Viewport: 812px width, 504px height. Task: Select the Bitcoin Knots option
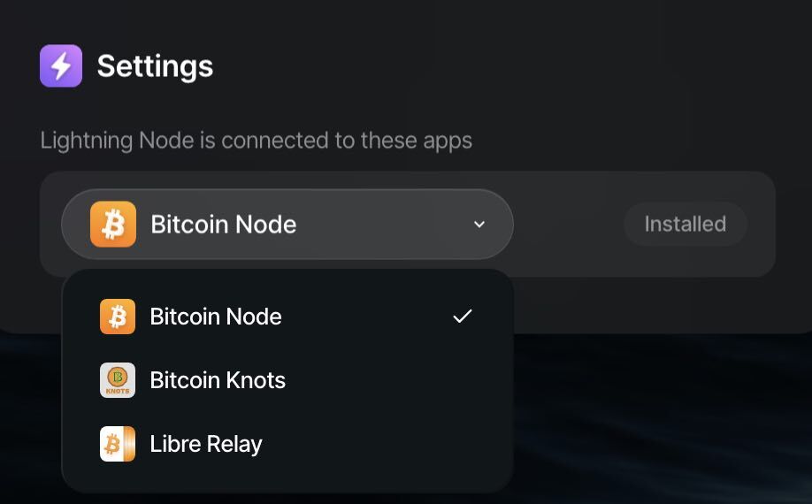(x=287, y=380)
